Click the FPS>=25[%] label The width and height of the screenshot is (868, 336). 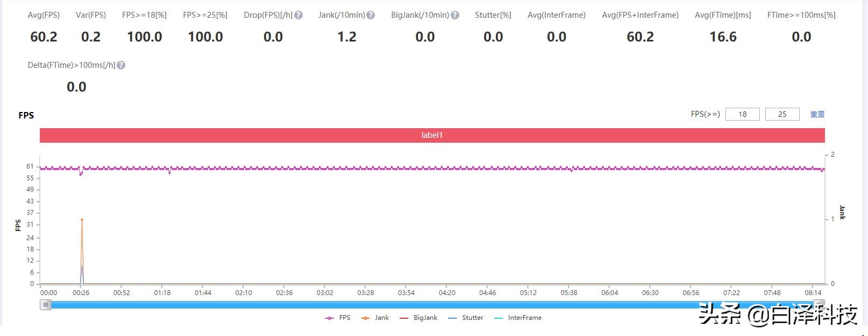click(205, 15)
